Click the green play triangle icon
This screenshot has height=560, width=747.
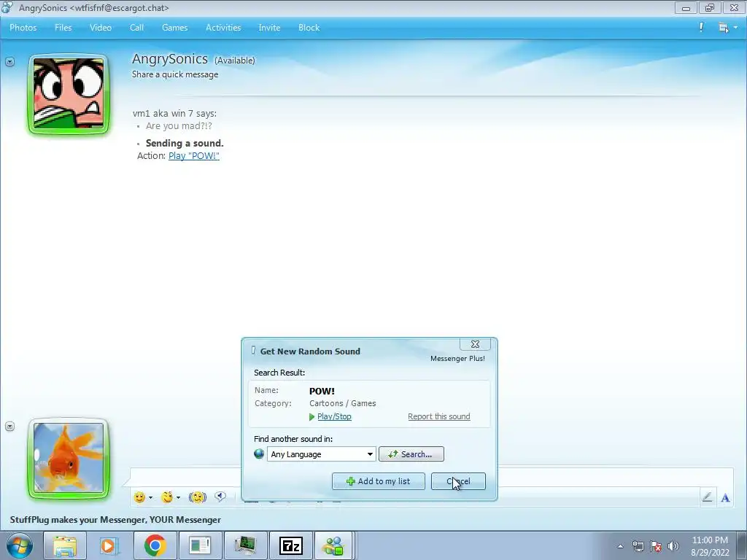coord(312,416)
